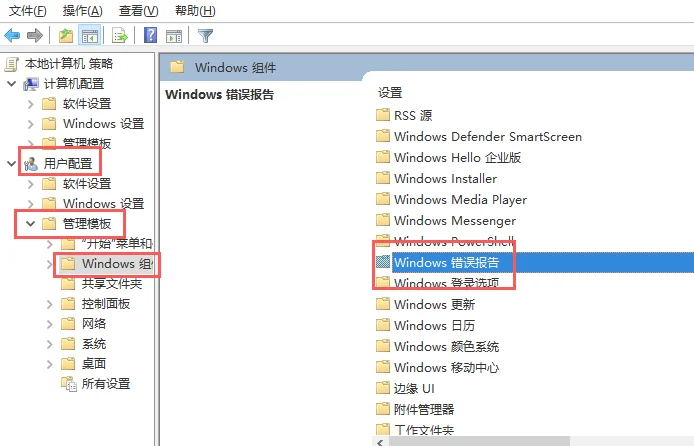This screenshot has height=446, width=694.
Task: Select 计算机配置 in the tree
Action: [74, 84]
